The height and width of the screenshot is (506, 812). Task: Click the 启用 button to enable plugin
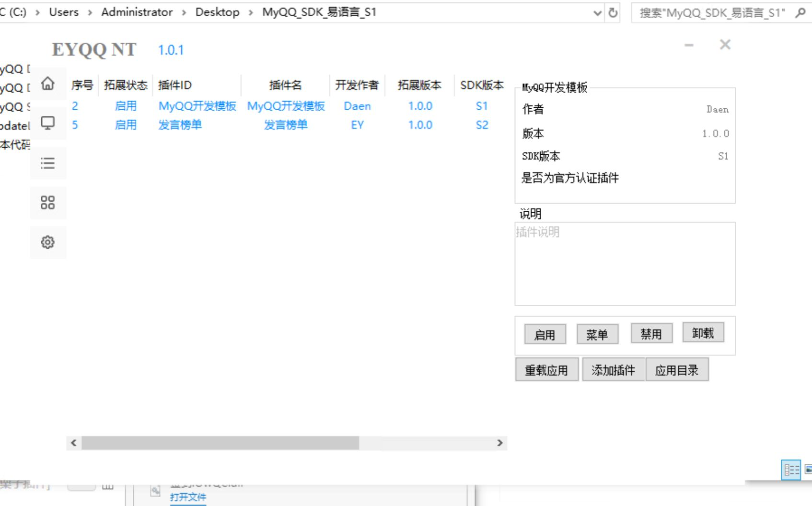(x=545, y=334)
